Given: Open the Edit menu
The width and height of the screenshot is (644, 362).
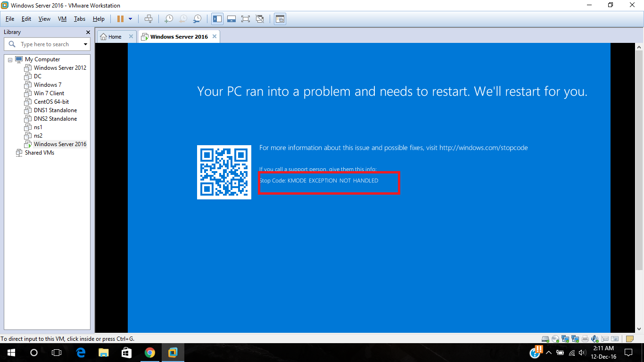Looking at the screenshot, I should [x=26, y=19].
